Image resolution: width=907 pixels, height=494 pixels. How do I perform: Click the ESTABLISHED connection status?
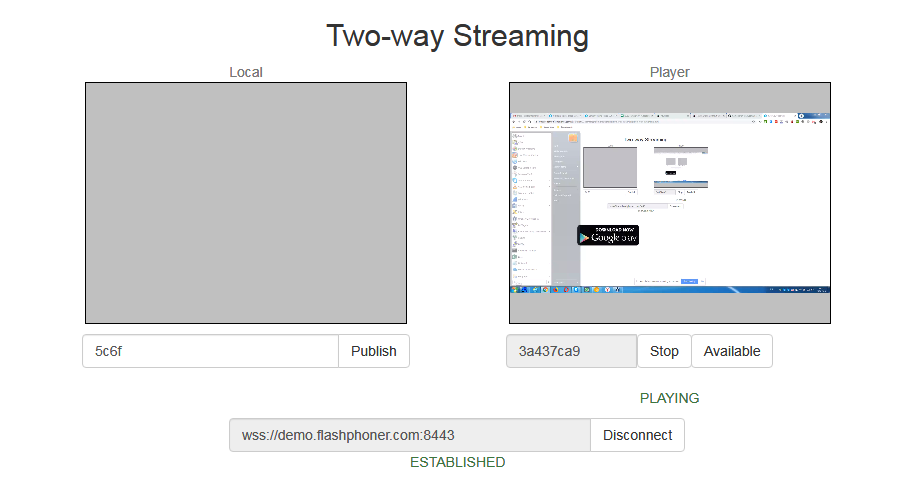pos(457,462)
